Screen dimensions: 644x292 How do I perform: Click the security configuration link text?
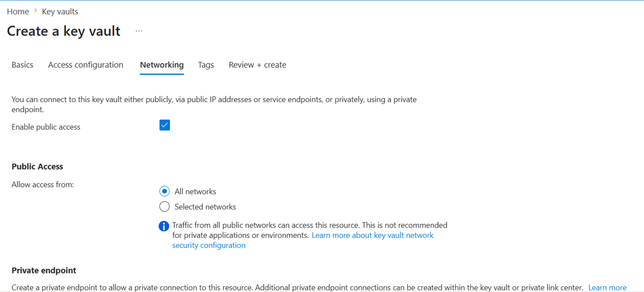pyautogui.click(x=209, y=245)
